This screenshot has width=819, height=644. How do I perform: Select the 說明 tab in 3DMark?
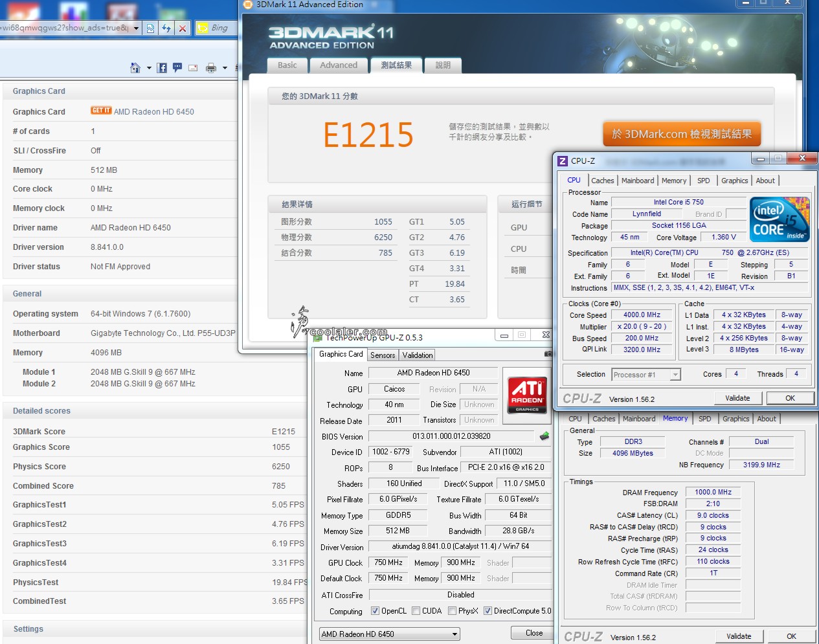point(443,65)
